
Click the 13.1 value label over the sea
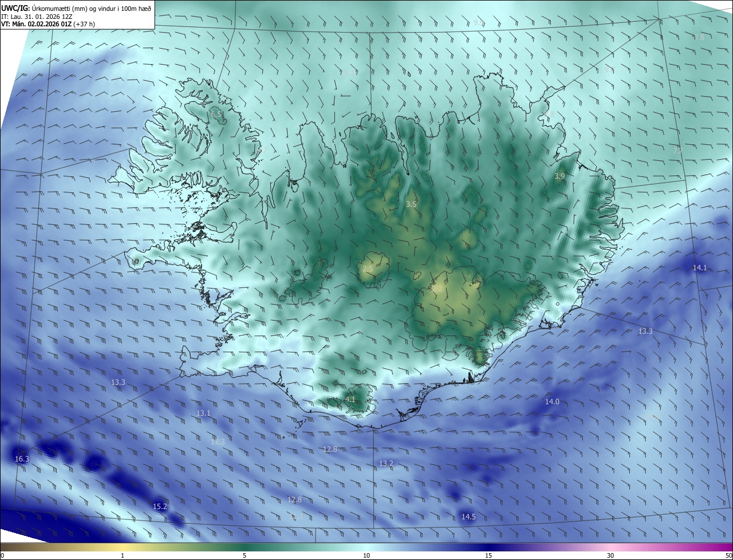click(x=203, y=413)
